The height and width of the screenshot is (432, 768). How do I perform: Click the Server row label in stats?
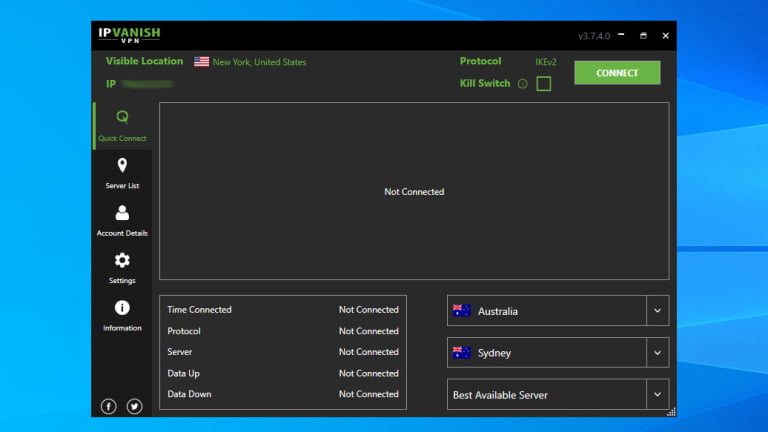(x=180, y=352)
